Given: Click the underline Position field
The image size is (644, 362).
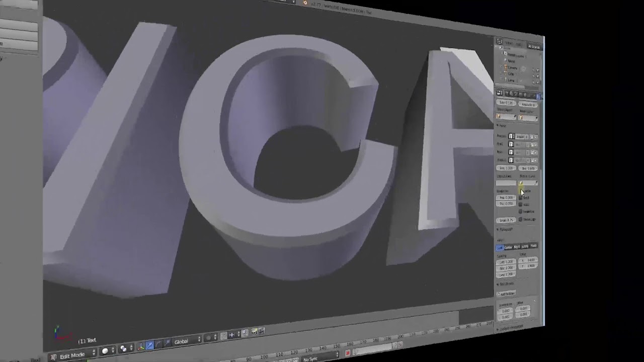Looking at the screenshot, I should tap(505, 197).
